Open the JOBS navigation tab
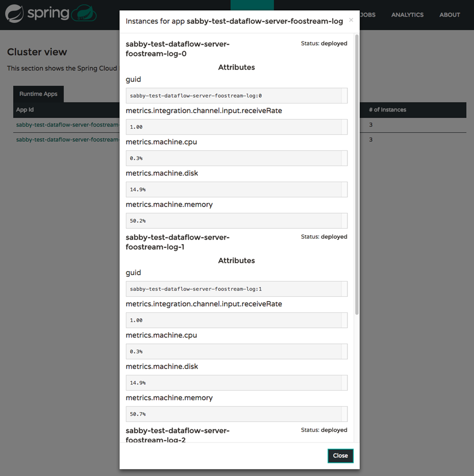 [368, 15]
